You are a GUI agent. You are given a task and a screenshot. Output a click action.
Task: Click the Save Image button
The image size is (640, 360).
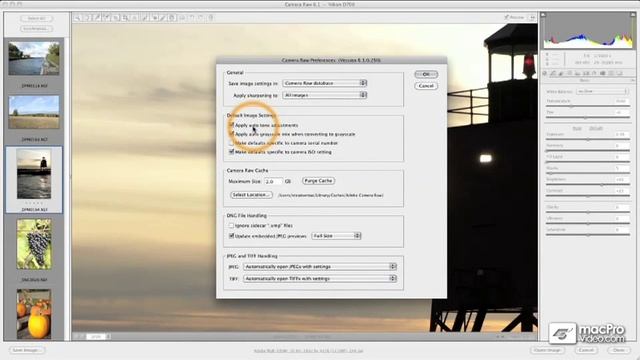tap(27, 350)
